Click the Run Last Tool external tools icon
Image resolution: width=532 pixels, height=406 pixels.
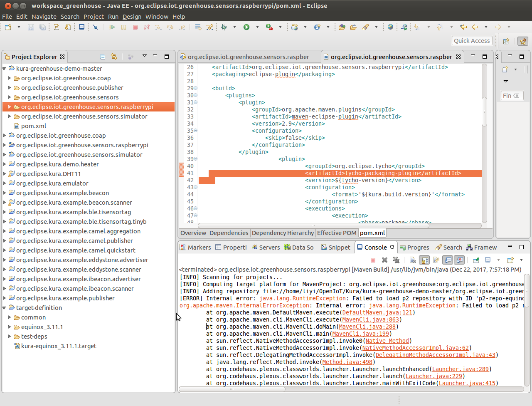click(x=269, y=27)
